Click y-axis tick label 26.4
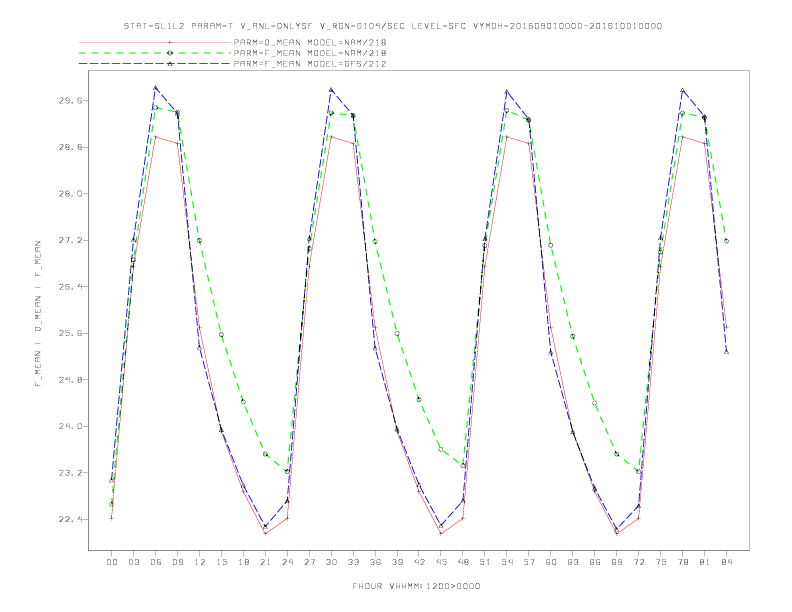The image size is (792, 612). (70, 286)
